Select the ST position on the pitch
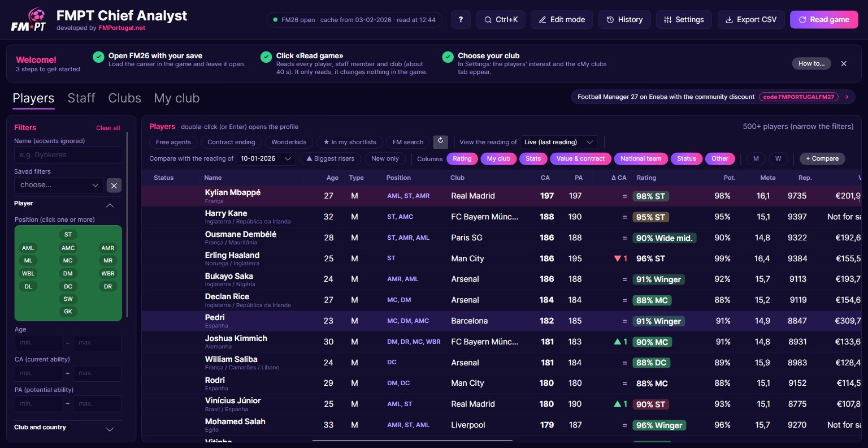Screen dimensions: 868x448 (68, 234)
